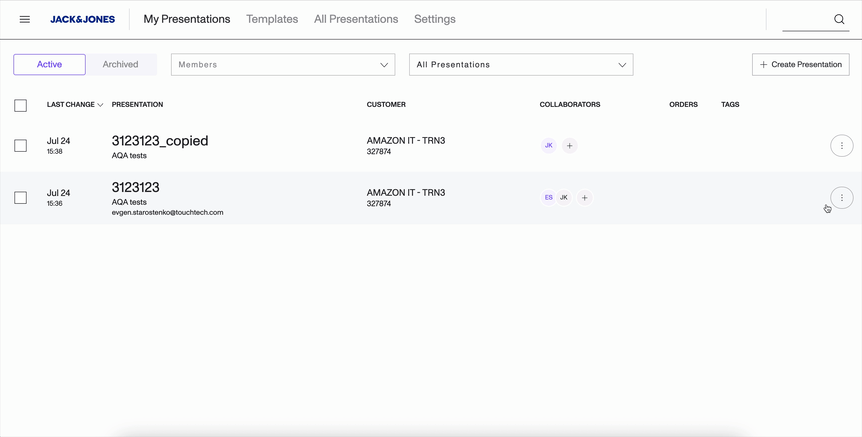
Task: Open the hamburger navigation menu
Action: coord(25,19)
